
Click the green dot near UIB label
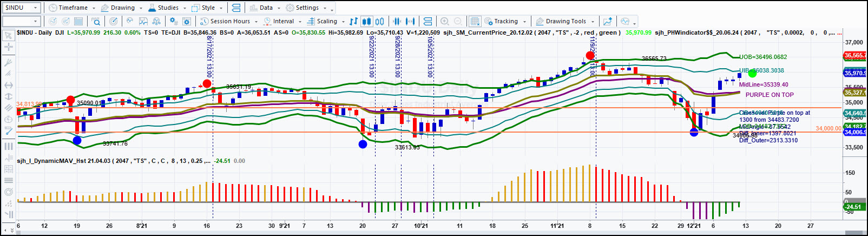[x=752, y=73]
